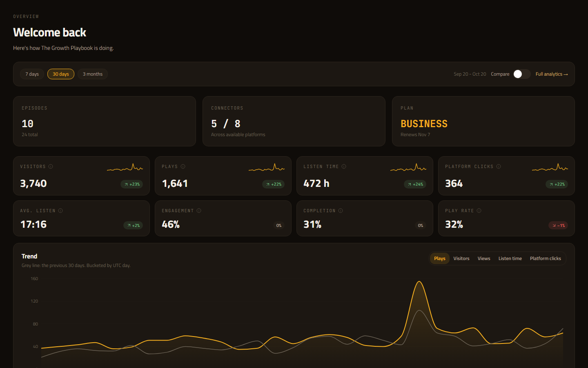This screenshot has width=588, height=368.
Task: Click the 1,641 plays value
Action: (x=175, y=184)
